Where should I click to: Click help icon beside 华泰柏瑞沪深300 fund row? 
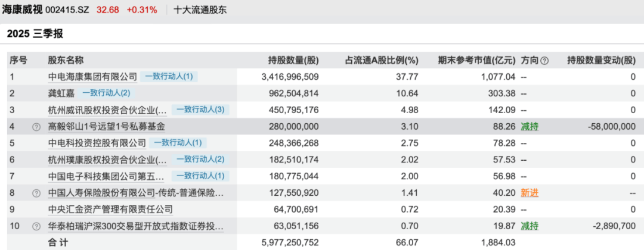point(36,227)
